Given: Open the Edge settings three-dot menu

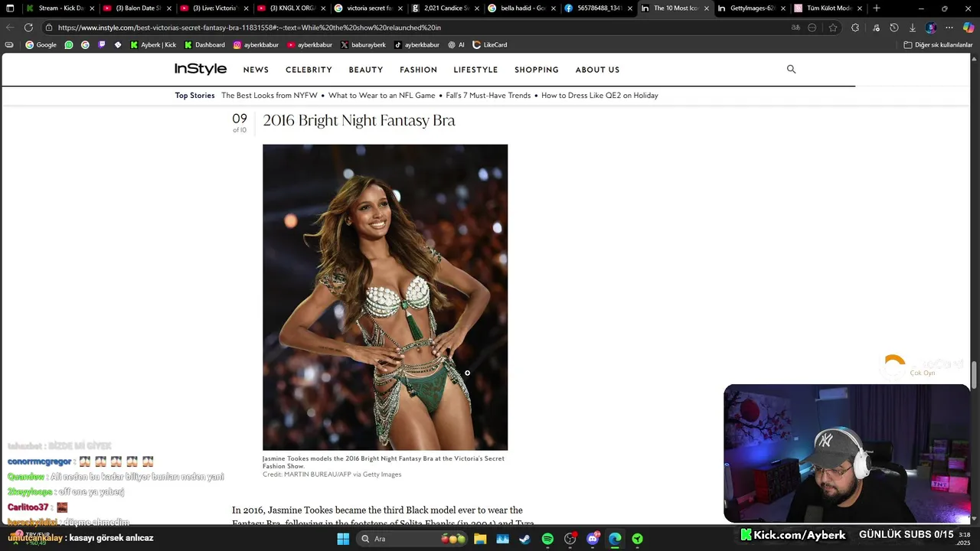Looking at the screenshot, I should [949, 28].
